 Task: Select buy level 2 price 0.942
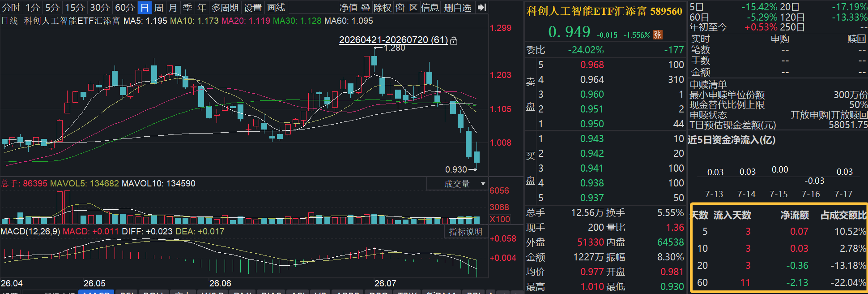coord(592,154)
